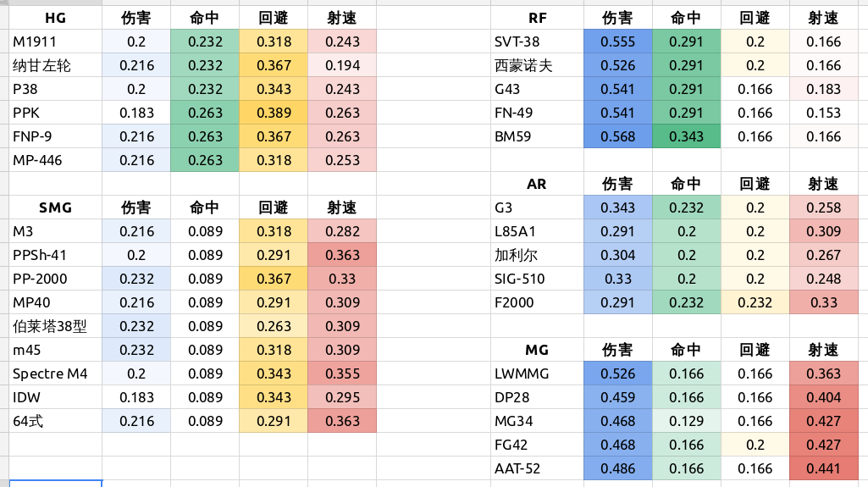Click the PP-2000 name cell
868x487 pixels.
(x=55, y=279)
